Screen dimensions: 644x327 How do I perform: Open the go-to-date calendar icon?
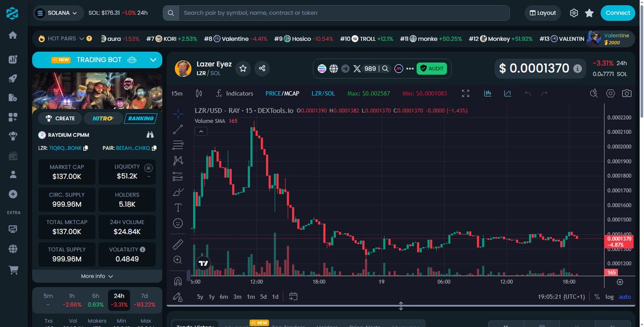click(x=293, y=296)
